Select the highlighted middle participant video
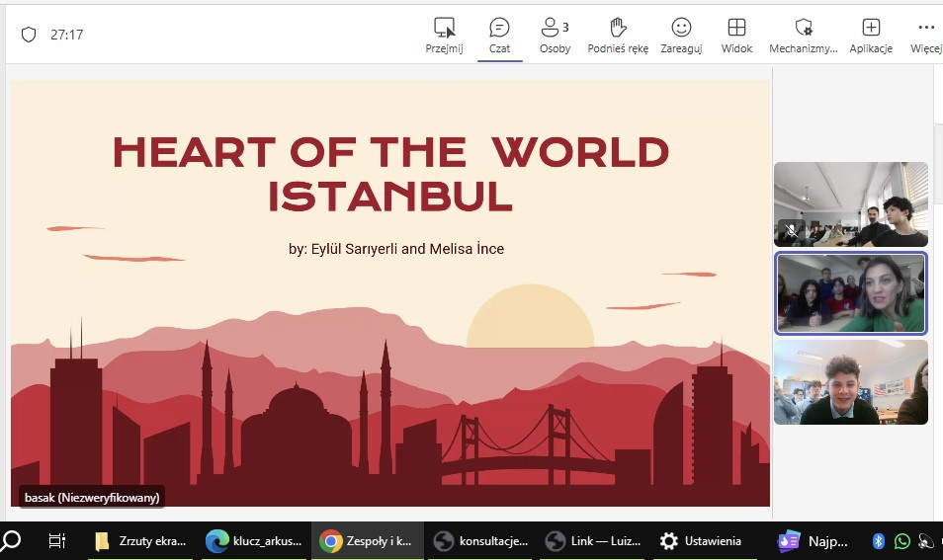The image size is (943, 560). (x=850, y=293)
